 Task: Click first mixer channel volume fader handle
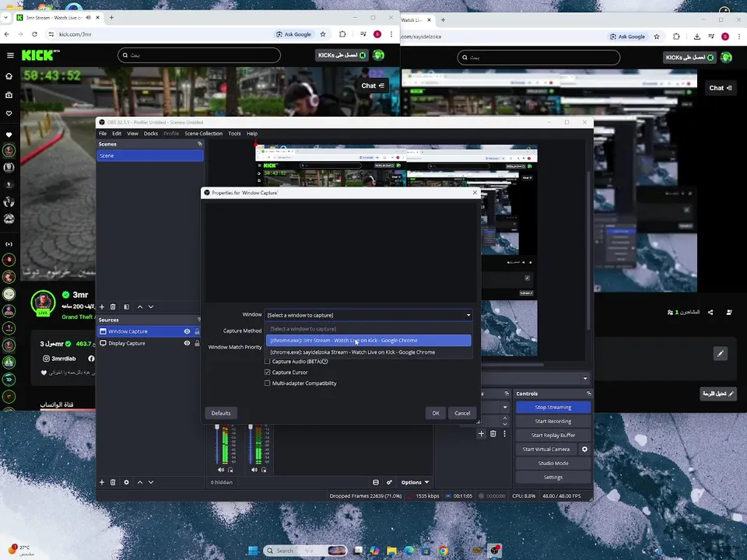[x=217, y=427]
